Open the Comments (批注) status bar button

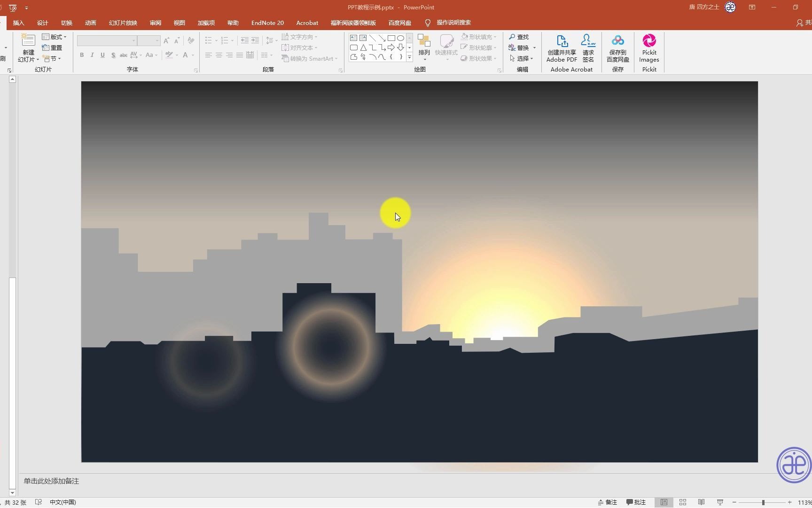pos(636,502)
